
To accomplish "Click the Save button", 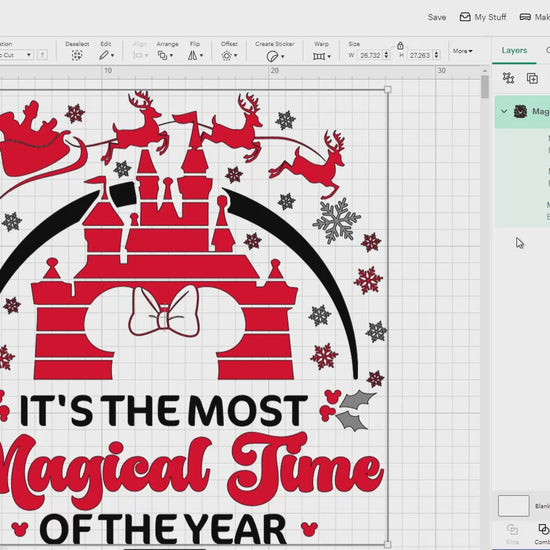I will click(437, 17).
